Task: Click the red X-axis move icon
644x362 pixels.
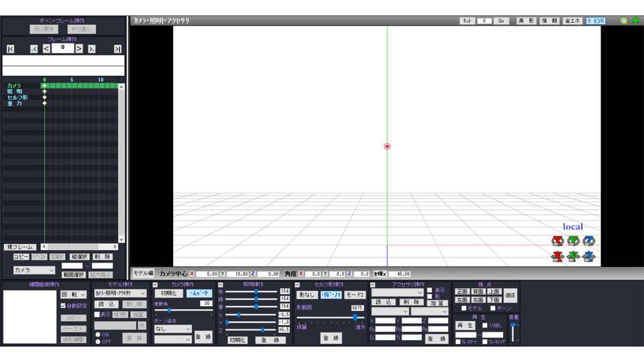Action: tap(557, 256)
